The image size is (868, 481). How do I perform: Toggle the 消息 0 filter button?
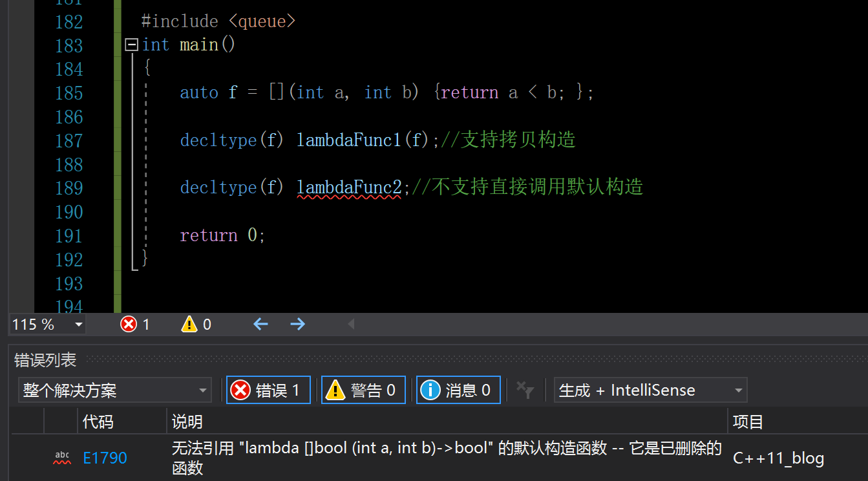(x=458, y=390)
